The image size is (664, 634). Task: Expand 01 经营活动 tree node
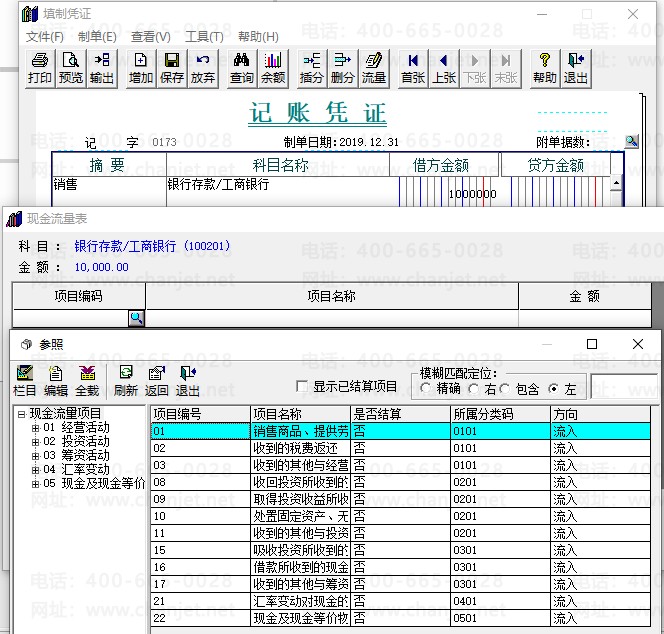pyautogui.click(x=35, y=428)
